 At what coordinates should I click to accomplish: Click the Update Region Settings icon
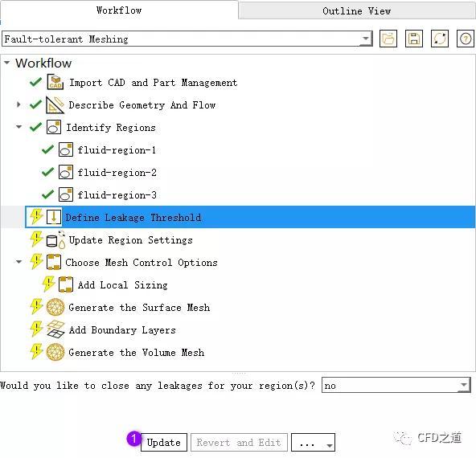tap(55, 240)
